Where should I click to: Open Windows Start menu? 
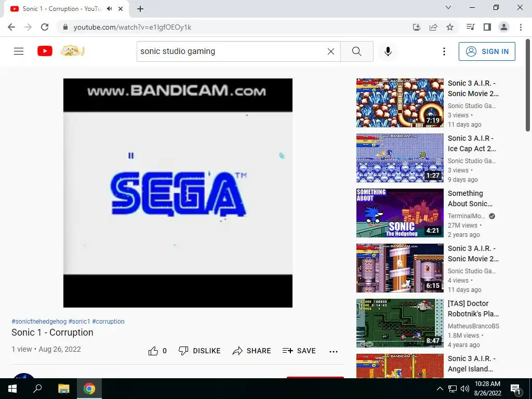(x=12, y=389)
